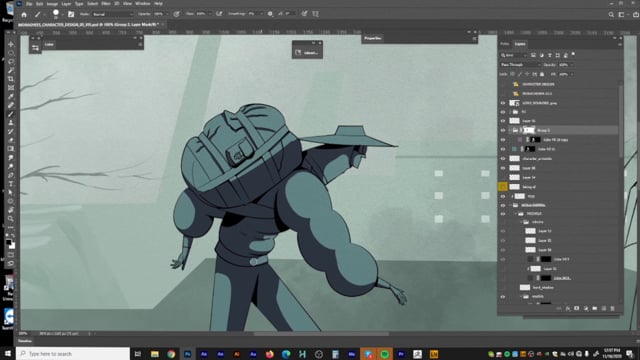The width and height of the screenshot is (640, 360).
Task: Click the Windows Start button
Action: pyautogui.click(x=8, y=354)
